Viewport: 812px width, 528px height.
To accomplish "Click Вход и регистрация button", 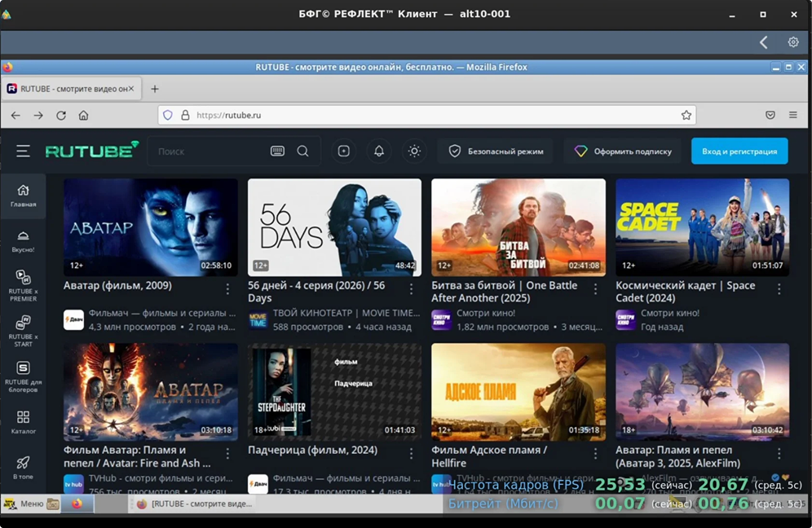I will click(739, 152).
